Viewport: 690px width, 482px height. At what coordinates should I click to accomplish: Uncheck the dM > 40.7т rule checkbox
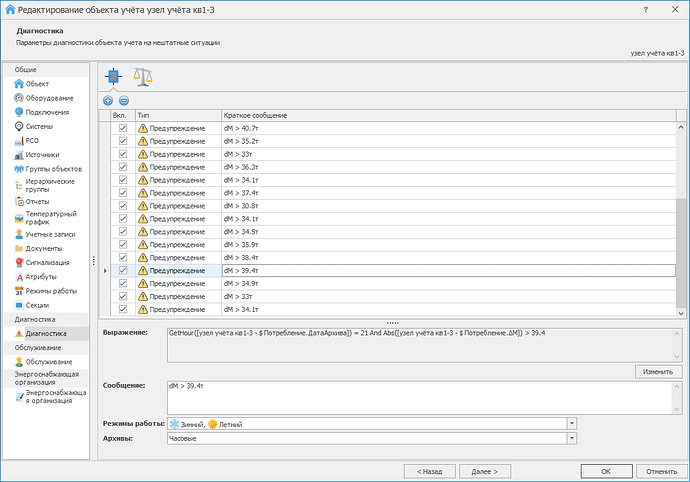click(123, 129)
